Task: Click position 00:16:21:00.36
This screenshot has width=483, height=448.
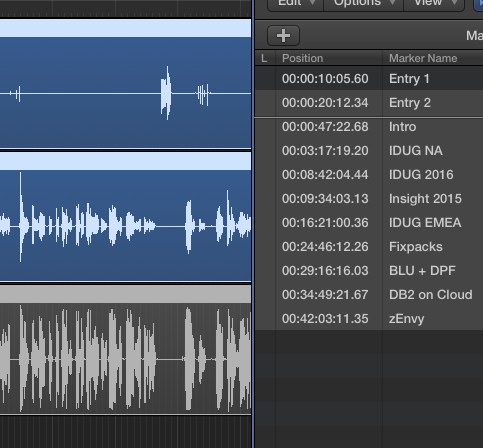Action: [x=325, y=223]
